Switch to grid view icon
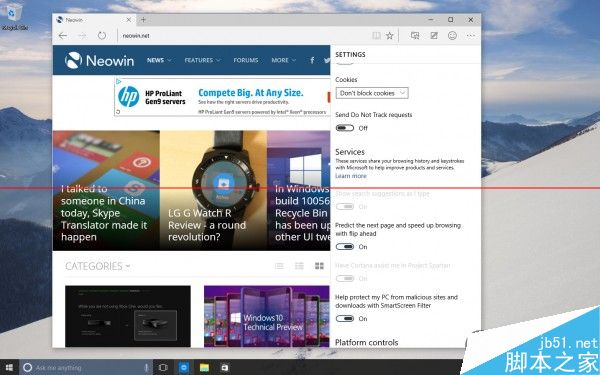Viewport: 600px width, 375px height. 319,266
